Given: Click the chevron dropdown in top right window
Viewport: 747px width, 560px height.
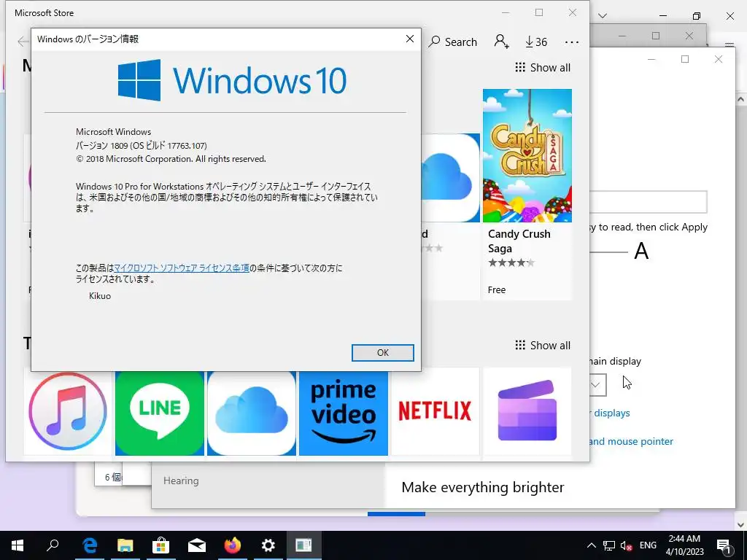Looking at the screenshot, I should coord(602,16).
